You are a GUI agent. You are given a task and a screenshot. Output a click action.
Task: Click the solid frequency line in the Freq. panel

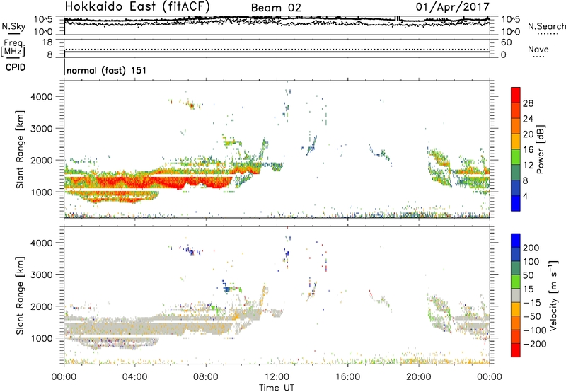277,52
